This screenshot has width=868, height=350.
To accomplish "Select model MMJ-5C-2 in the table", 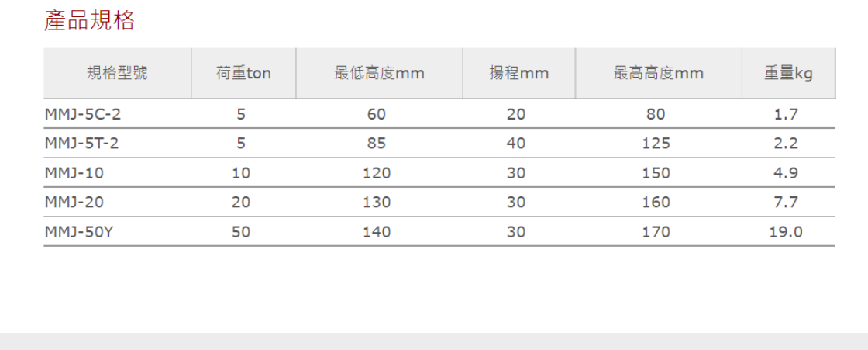I will [x=83, y=114].
